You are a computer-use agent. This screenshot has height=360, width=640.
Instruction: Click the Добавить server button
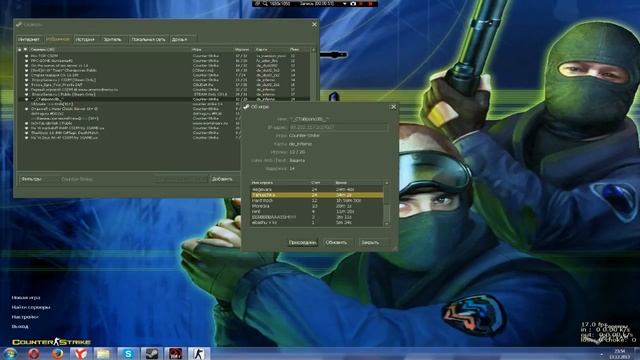223,179
